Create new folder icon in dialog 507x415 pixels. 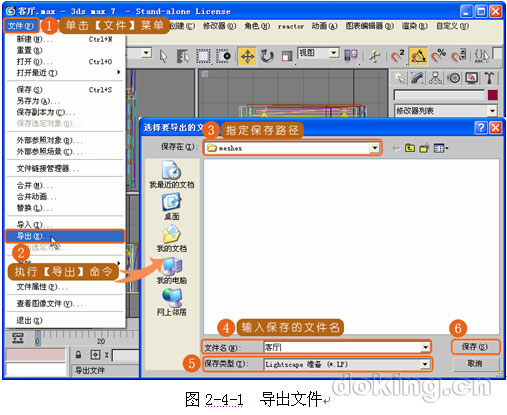tap(424, 148)
